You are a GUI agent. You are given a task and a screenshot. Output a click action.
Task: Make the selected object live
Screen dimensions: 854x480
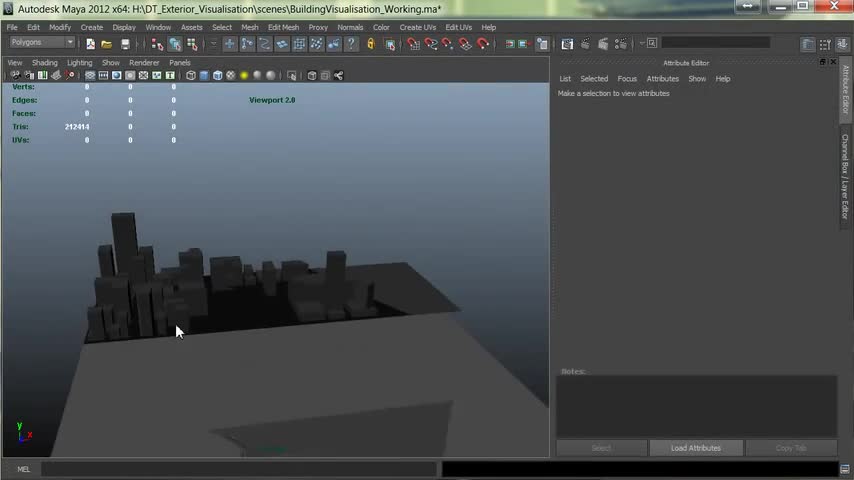pyautogui.click(x=483, y=44)
